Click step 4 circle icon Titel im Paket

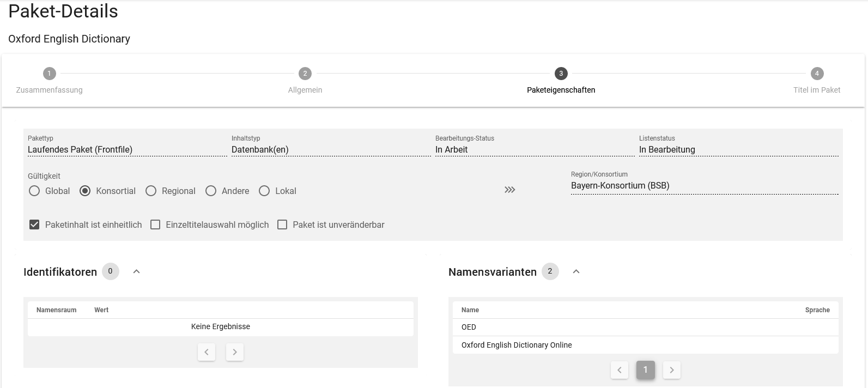tap(816, 74)
